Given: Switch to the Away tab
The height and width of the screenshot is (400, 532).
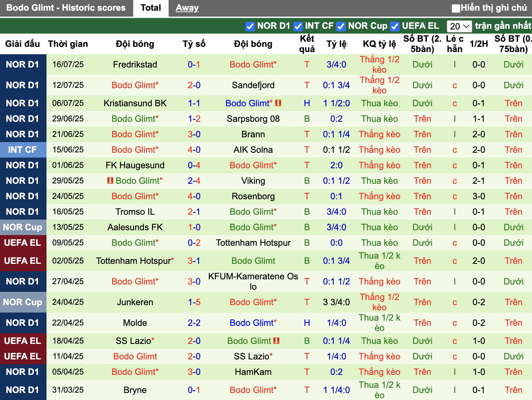Looking at the screenshot, I should pos(187,8).
